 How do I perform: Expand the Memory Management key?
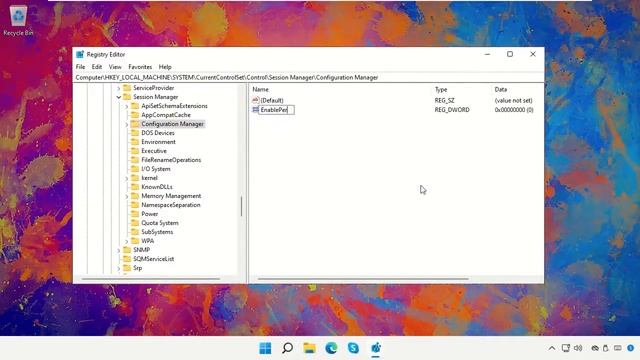pyautogui.click(x=127, y=196)
